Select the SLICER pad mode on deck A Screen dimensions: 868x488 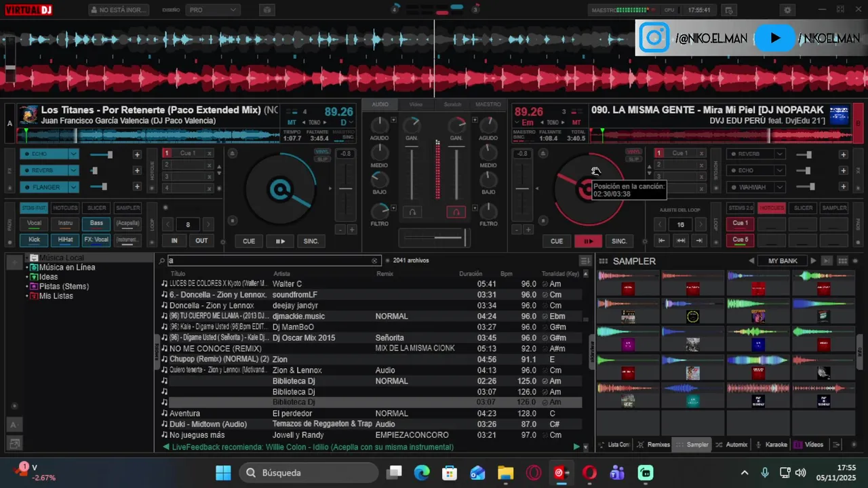[97, 208]
